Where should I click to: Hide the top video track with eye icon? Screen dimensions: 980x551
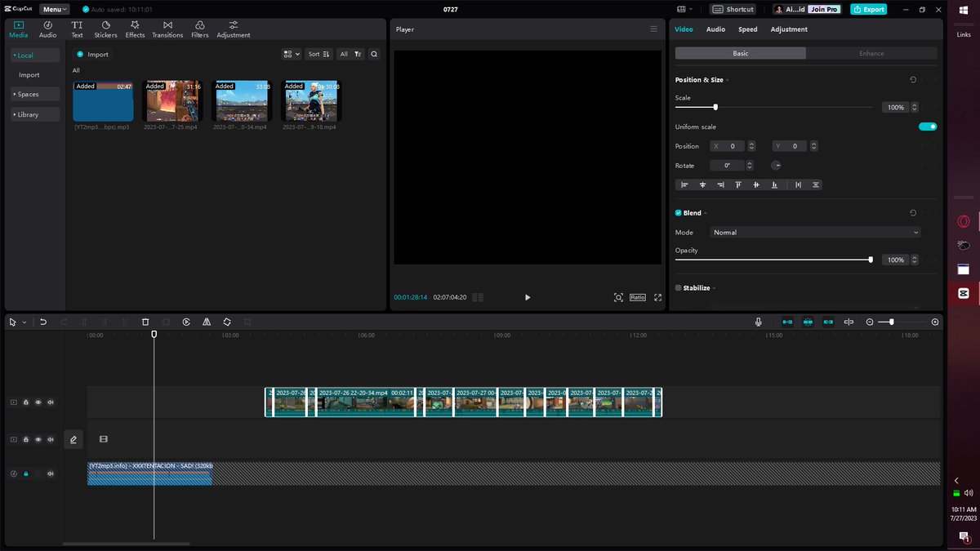click(x=38, y=402)
